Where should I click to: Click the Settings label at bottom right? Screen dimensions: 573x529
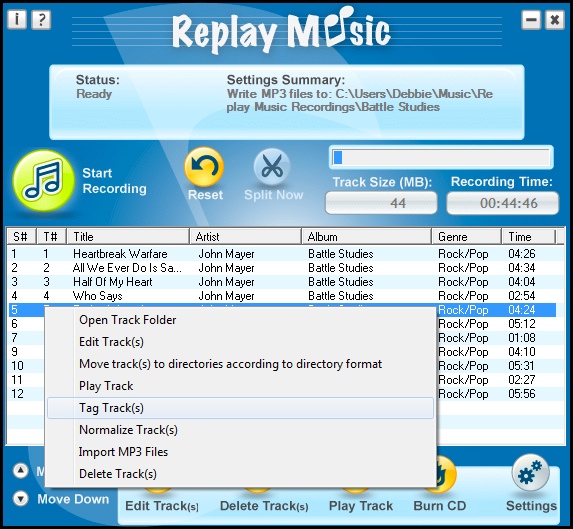[531, 506]
